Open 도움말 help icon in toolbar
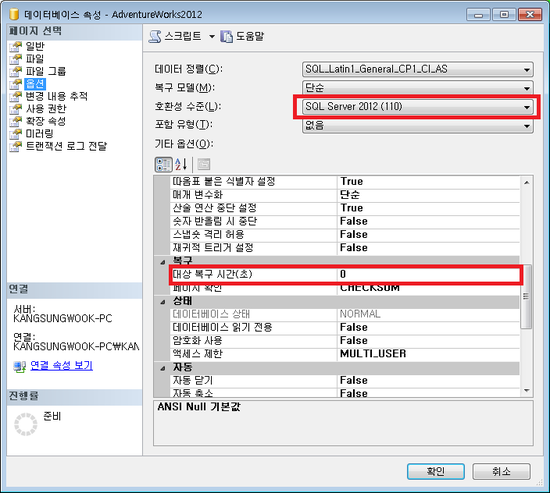 point(226,36)
